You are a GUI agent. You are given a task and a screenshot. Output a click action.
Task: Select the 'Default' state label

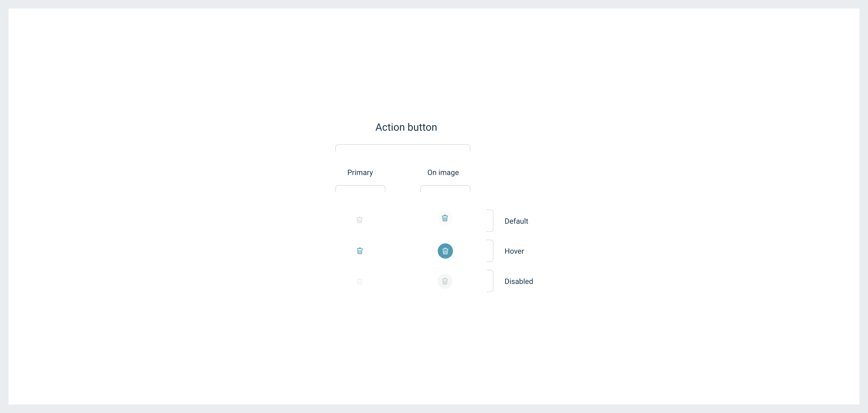click(516, 221)
